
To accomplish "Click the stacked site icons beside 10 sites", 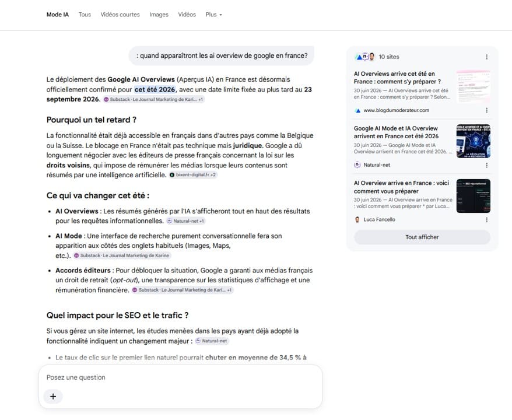I will pyautogui.click(x=364, y=57).
